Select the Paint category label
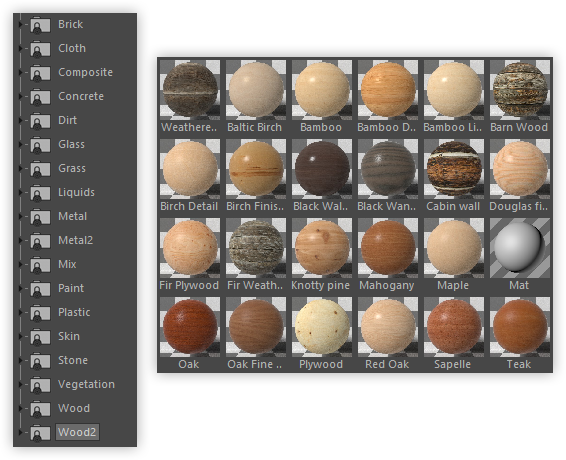This screenshot has height=460, width=566. click(71, 288)
